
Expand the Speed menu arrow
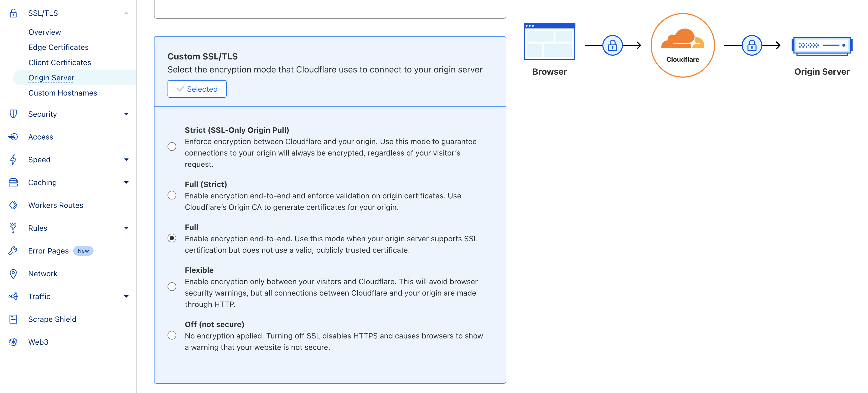pos(126,160)
